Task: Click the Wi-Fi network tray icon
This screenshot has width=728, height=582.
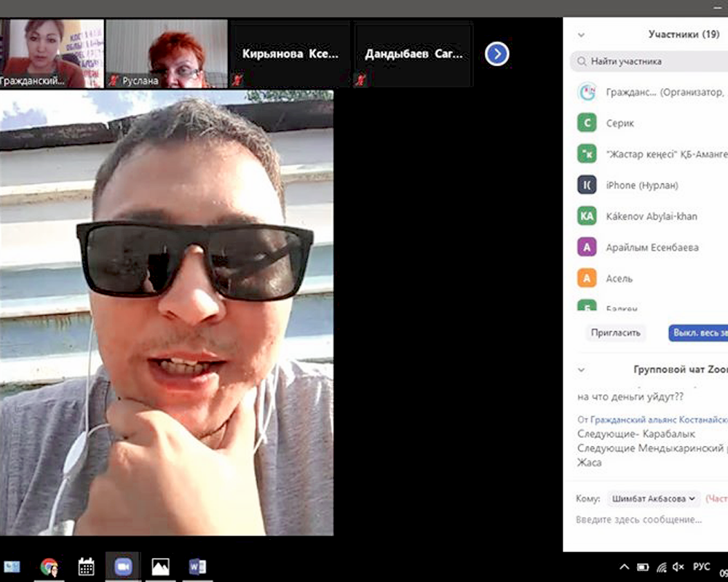Action: (661, 567)
